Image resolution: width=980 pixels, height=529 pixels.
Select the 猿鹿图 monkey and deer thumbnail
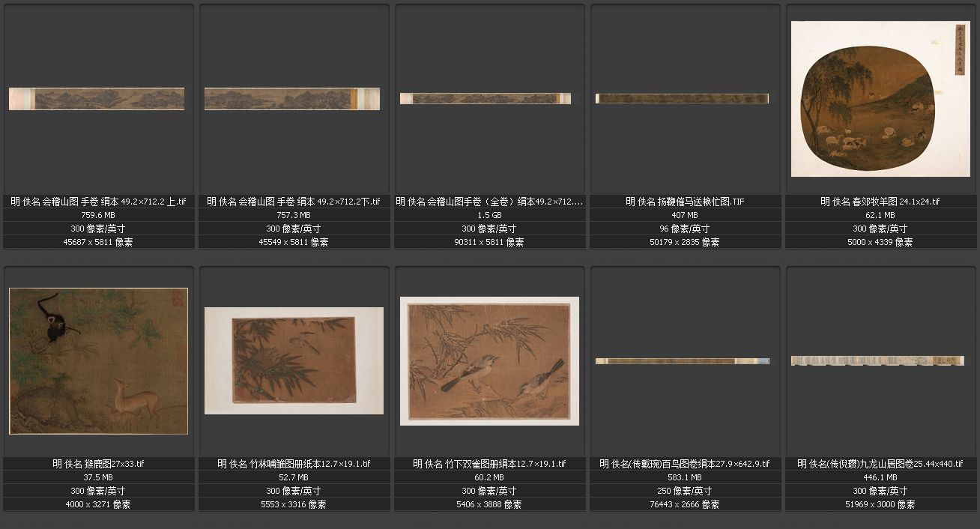coord(98,360)
